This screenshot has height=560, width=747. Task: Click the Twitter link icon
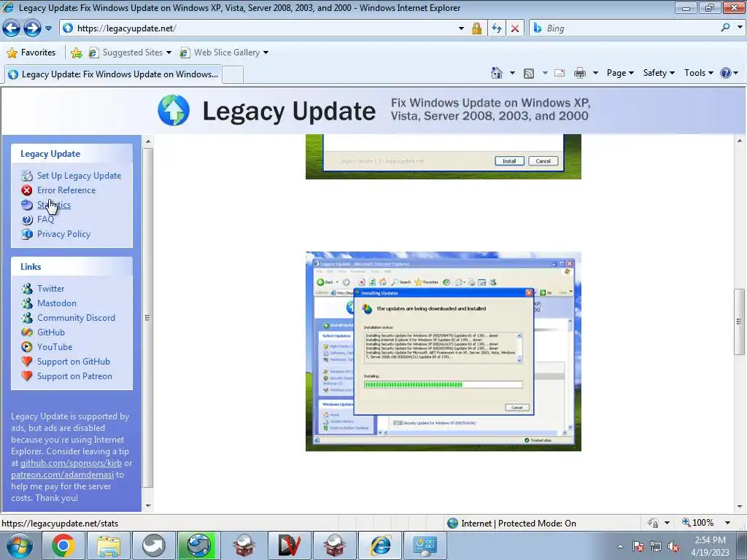tap(27, 289)
